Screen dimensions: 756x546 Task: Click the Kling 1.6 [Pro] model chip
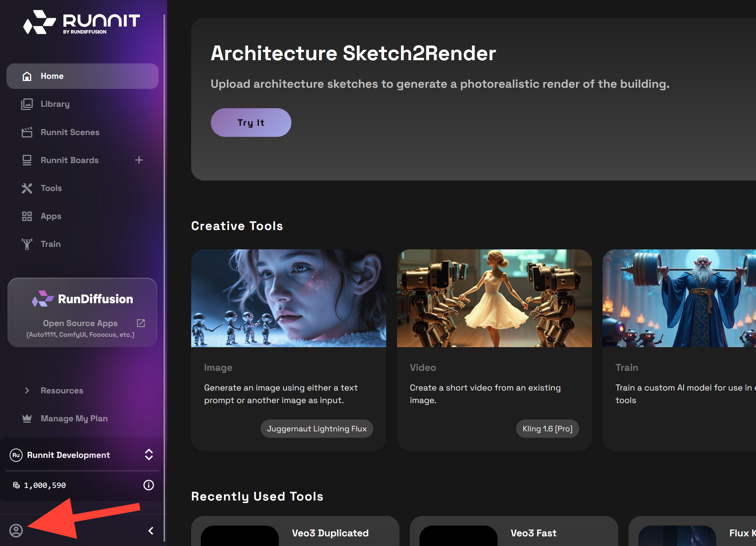(547, 428)
